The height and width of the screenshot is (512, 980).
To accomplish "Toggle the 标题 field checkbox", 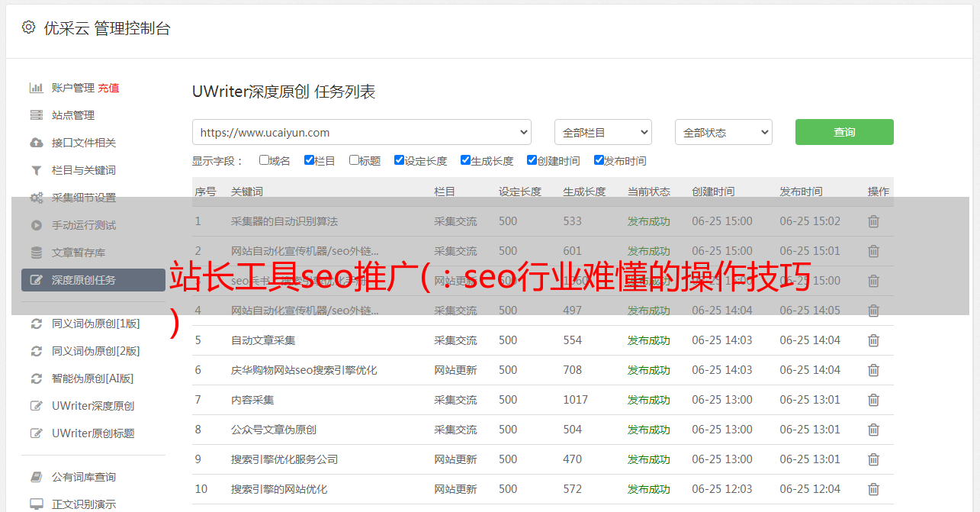I will click(354, 160).
